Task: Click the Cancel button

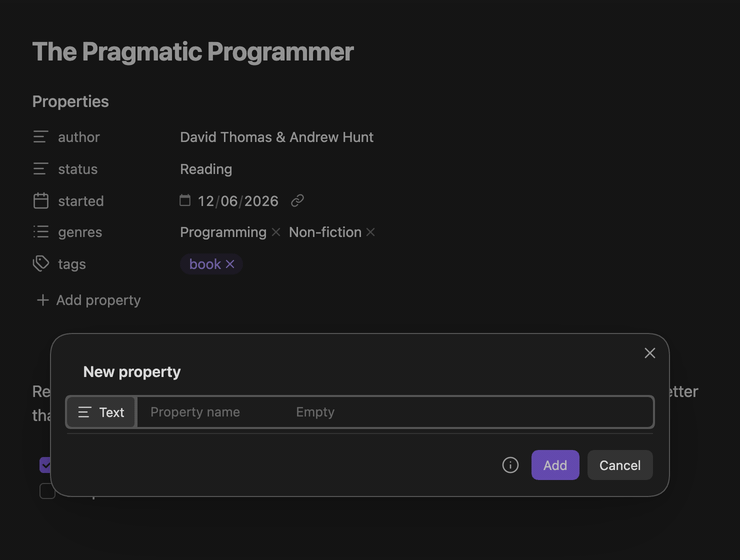Action: [620, 465]
